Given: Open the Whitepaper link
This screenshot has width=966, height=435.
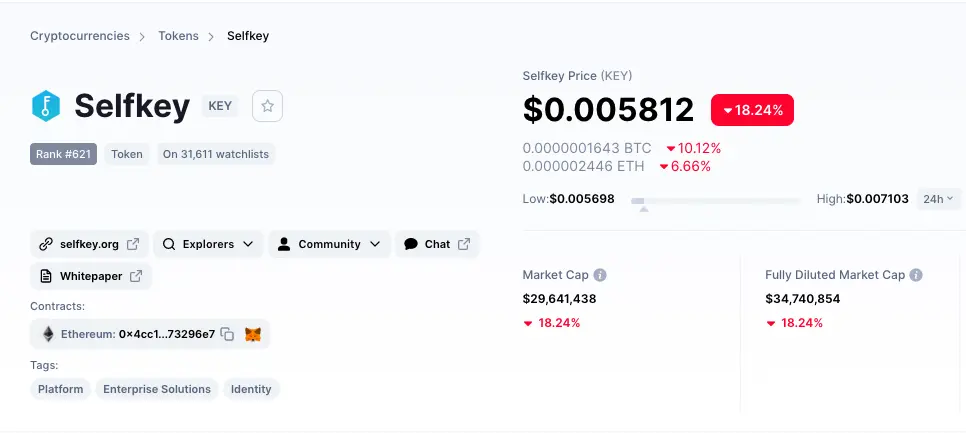Looking at the screenshot, I should [91, 276].
